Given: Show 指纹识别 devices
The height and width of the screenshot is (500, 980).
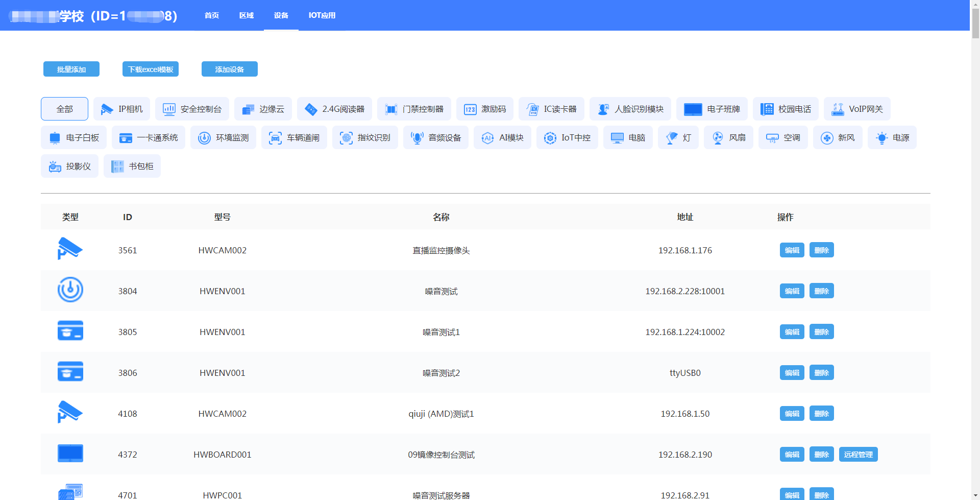Looking at the screenshot, I should (365, 138).
